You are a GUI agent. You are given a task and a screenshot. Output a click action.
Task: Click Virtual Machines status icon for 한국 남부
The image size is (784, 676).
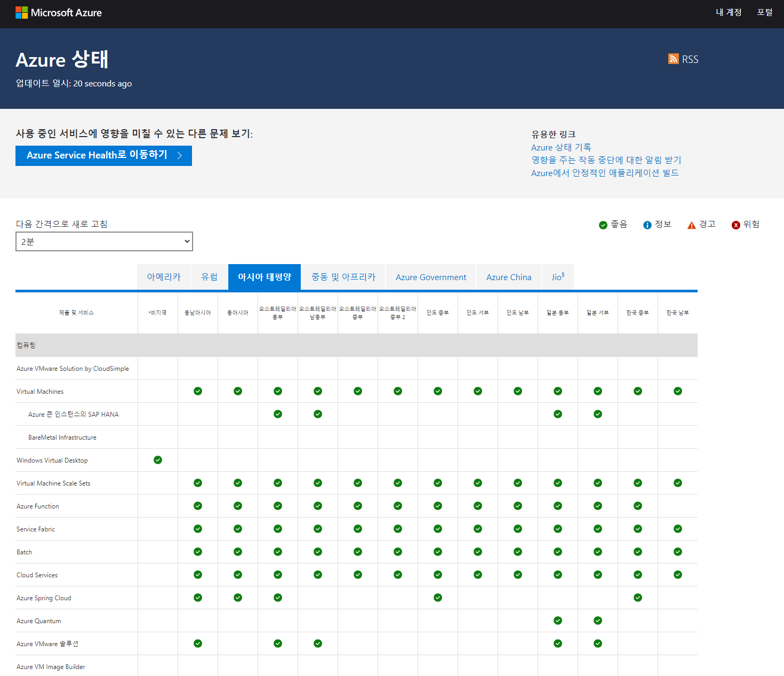[x=678, y=391]
